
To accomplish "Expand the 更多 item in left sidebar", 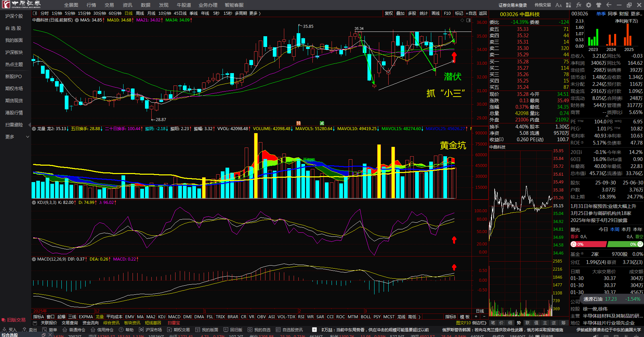I will 17,137.
